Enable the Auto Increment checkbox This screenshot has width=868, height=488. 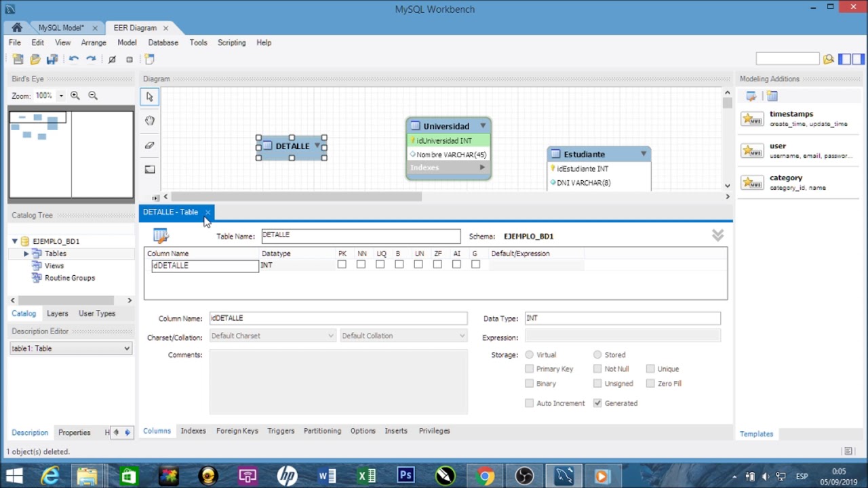(529, 403)
